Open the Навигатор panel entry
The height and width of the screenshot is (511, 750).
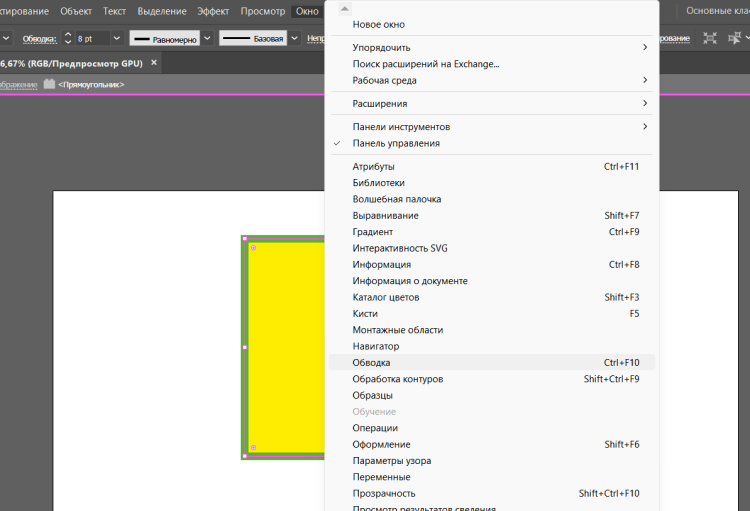coord(492,346)
